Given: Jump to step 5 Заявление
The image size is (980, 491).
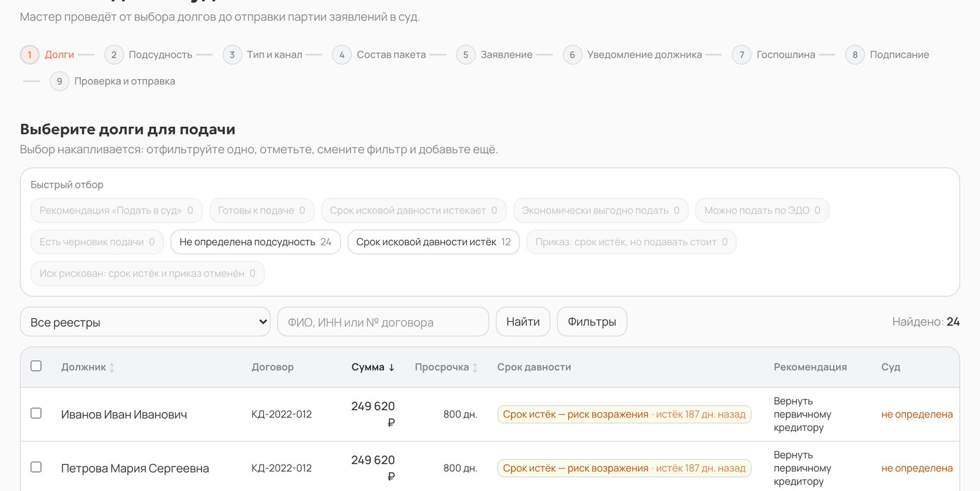Looking at the screenshot, I should click(494, 55).
